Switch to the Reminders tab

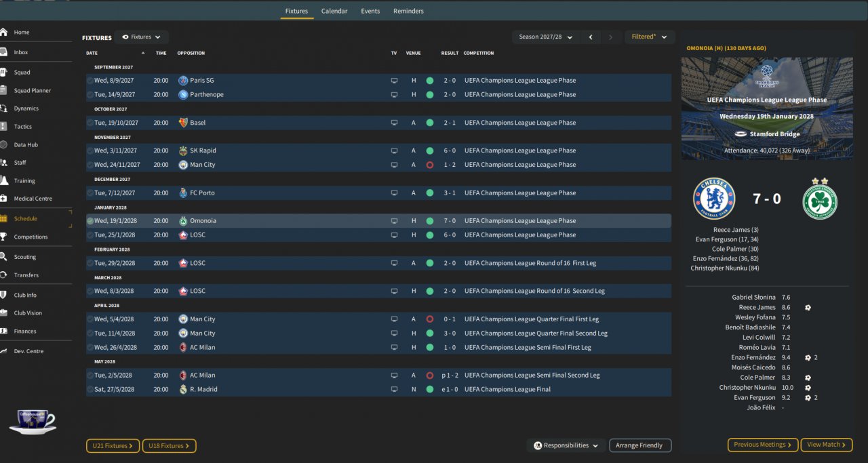coord(408,11)
